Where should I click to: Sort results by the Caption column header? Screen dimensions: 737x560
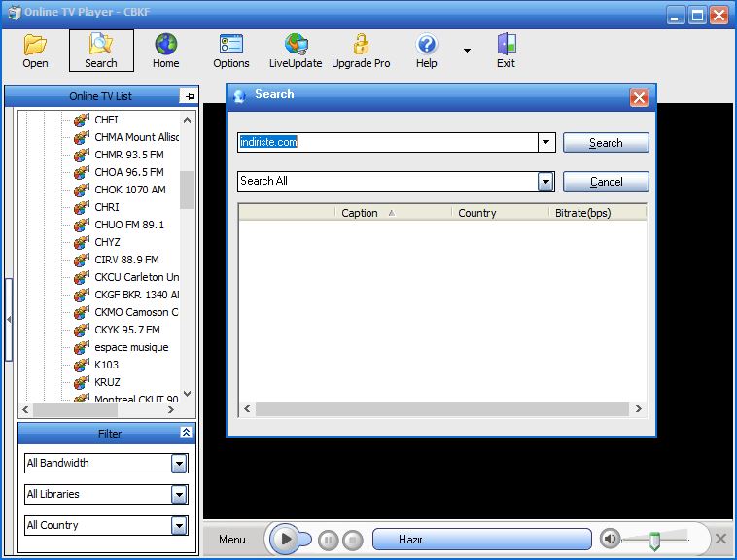point(394,213)
